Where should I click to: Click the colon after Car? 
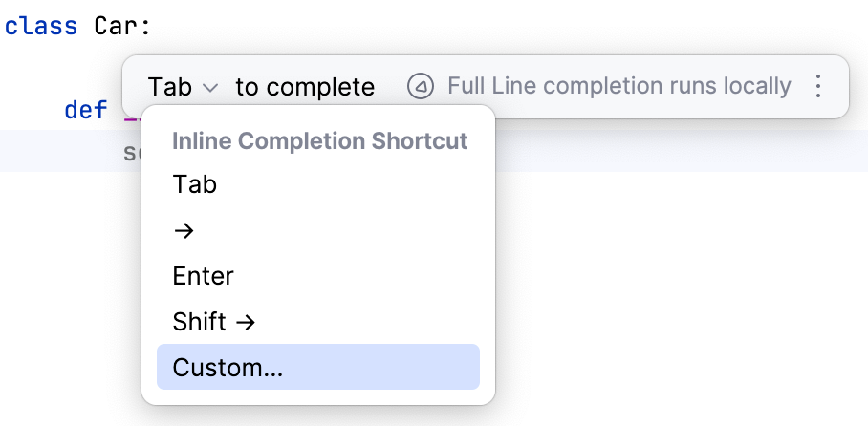click(x=146, y=26)
